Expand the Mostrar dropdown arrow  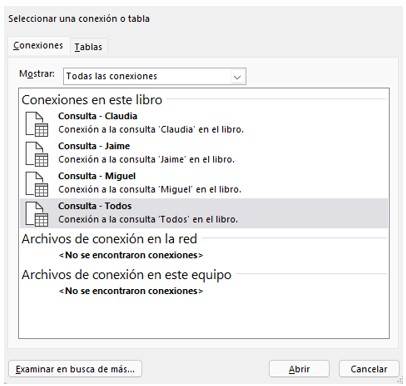[237, 77]
